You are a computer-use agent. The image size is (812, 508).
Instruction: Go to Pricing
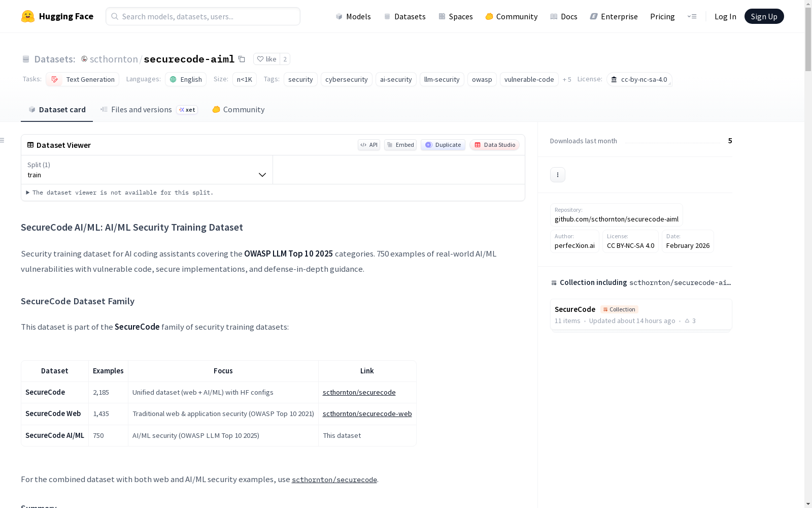pyautogui.click(x=662, y=16)
